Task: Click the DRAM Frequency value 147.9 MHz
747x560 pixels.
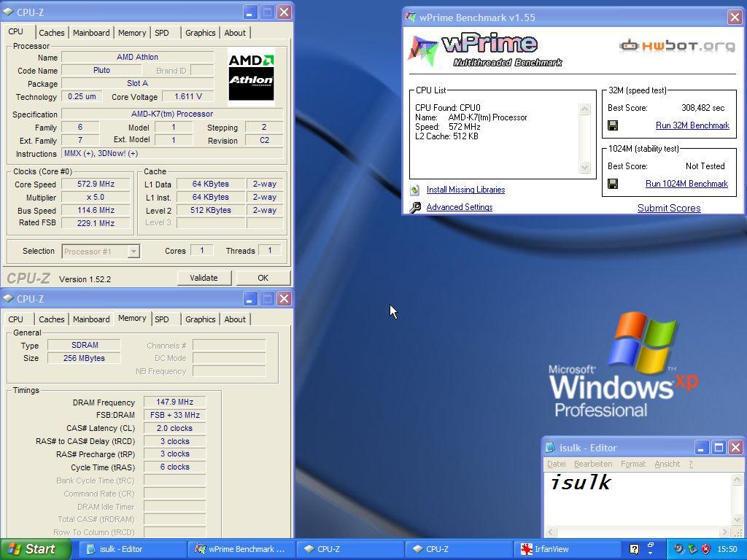Action: [x=175, y=402]
